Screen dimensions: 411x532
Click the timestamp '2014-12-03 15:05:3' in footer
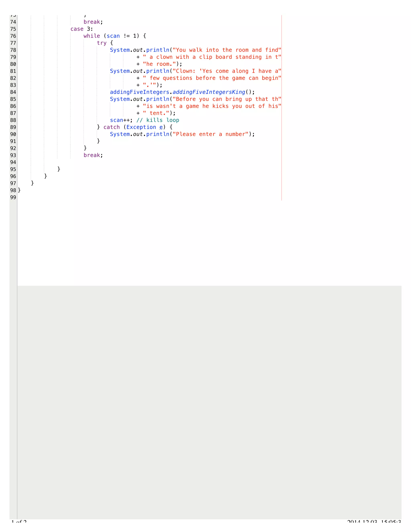pyautogui.click(x=374, y=521)
